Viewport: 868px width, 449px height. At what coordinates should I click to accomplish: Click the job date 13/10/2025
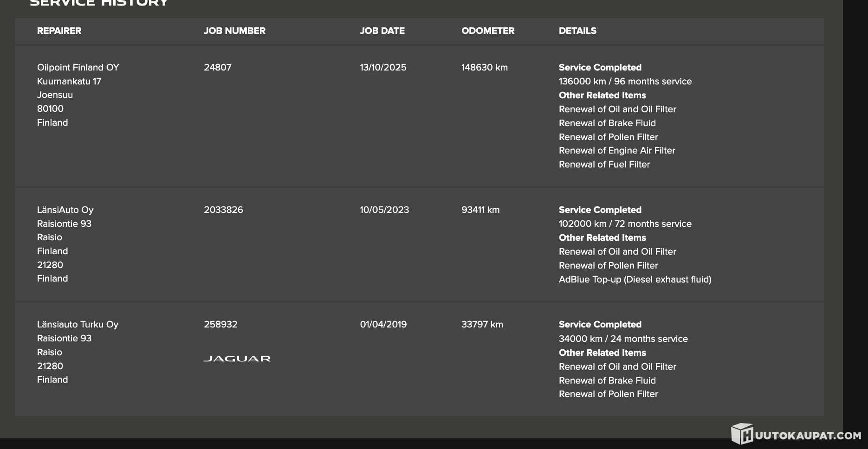(x=383, y=67)
